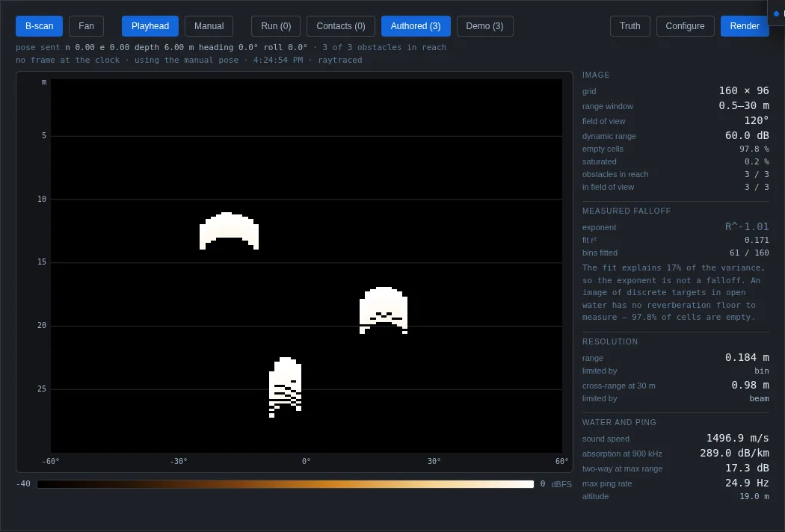
Task: Click the bins fitted value 61 / 160
Action: point(749,253)
